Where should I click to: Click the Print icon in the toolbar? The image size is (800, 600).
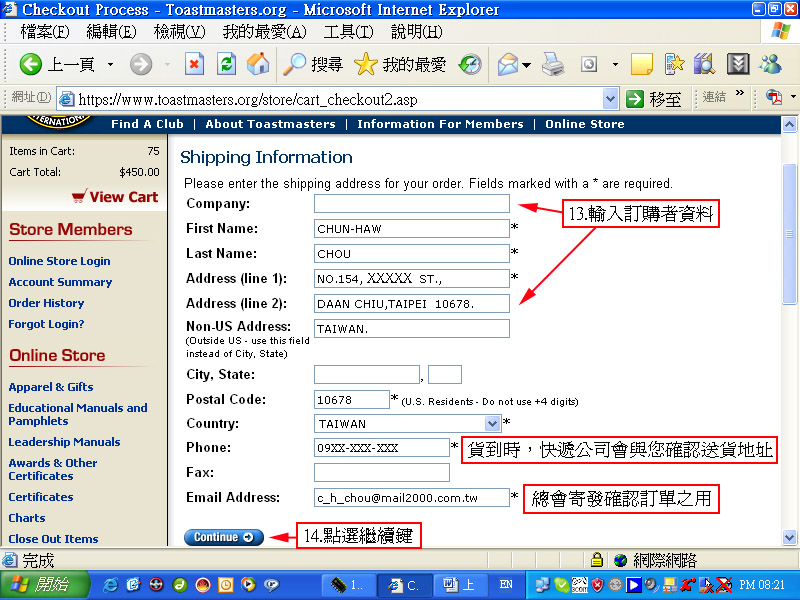tap(553, 65)
